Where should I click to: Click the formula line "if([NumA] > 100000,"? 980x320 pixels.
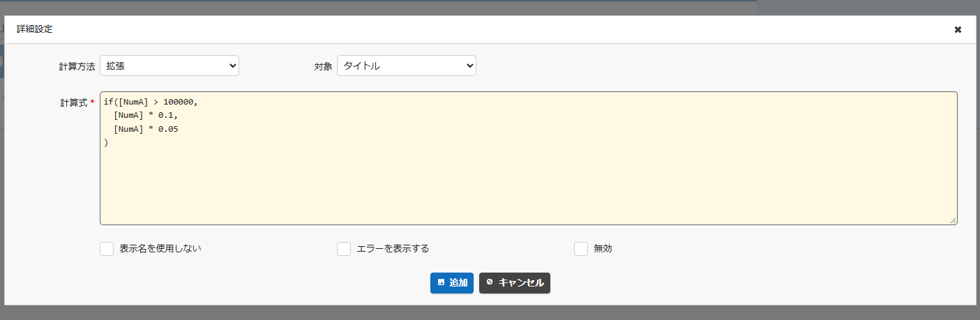coord(151,102)
